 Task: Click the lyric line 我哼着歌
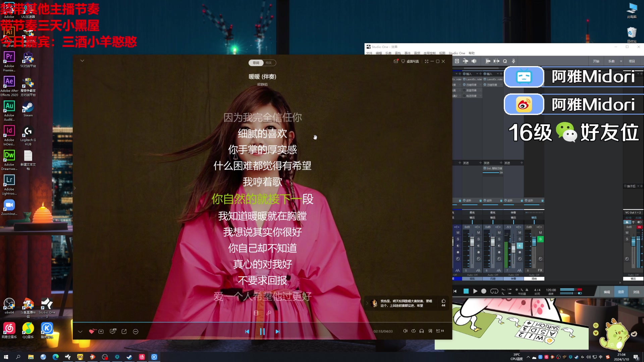point(262,182)
